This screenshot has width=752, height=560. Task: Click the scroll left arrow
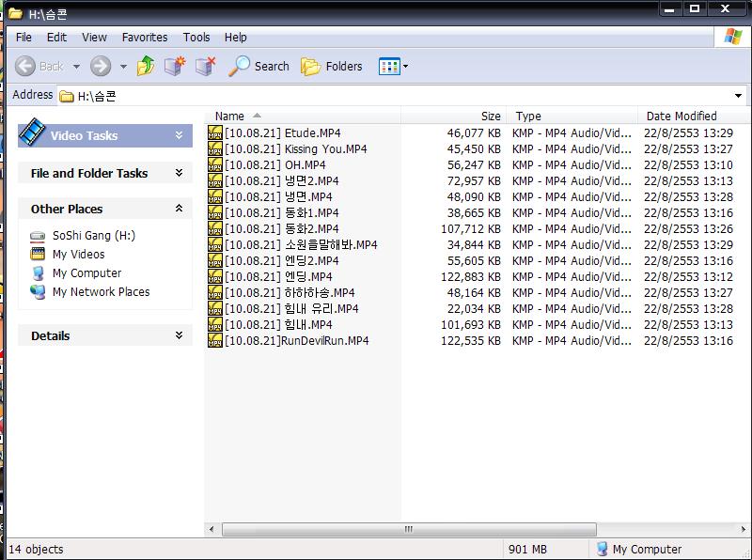click(211, 529)
